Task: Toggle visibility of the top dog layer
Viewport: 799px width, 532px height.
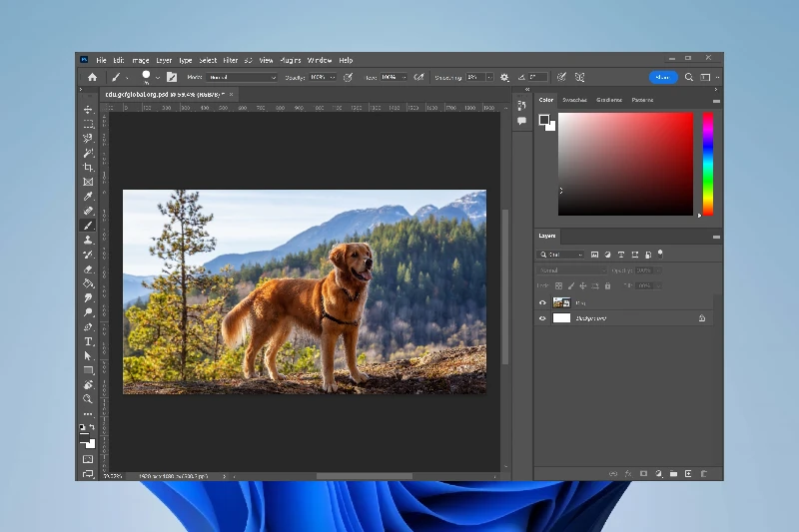Action: 543,302
